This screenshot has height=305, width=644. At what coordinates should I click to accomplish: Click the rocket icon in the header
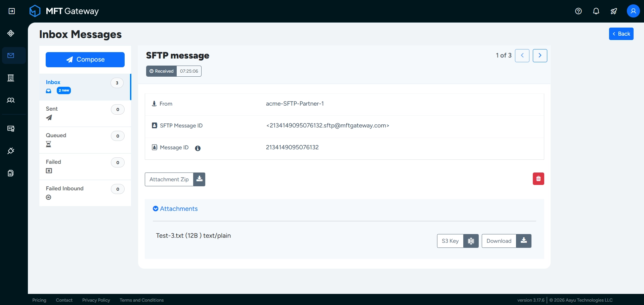coord(614,11)
